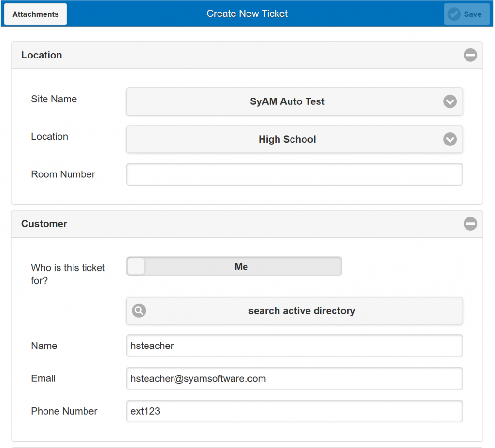Click the Customer section header
This screenshot has height=448, width=495.
pos(44,224)
